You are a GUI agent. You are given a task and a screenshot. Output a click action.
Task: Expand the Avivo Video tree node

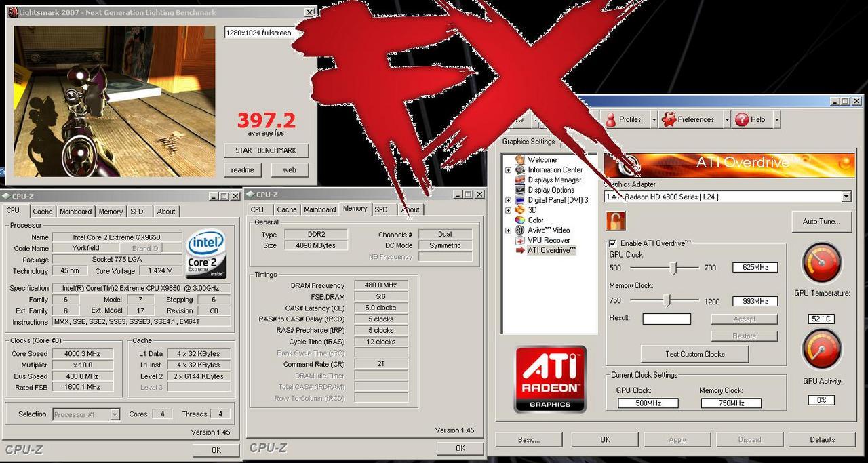508,230
